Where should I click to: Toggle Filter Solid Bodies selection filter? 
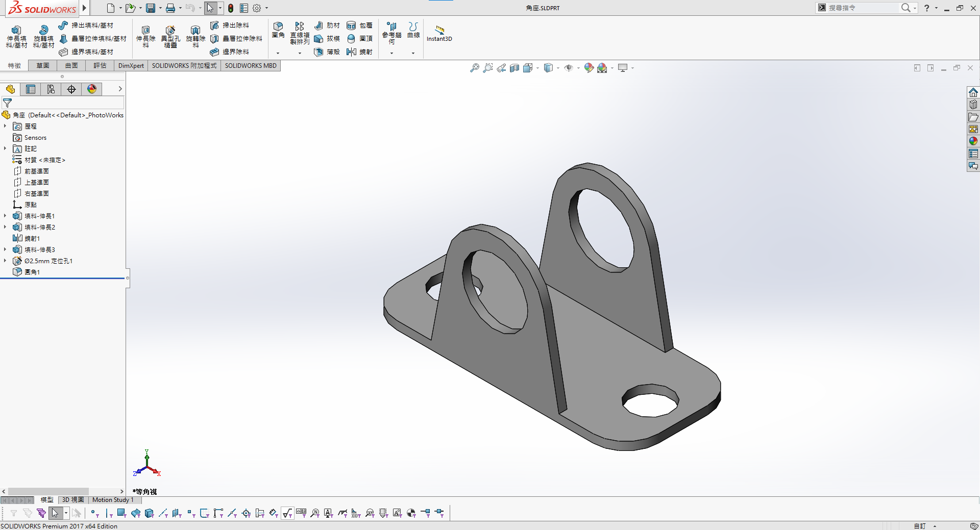coord(150,513)
